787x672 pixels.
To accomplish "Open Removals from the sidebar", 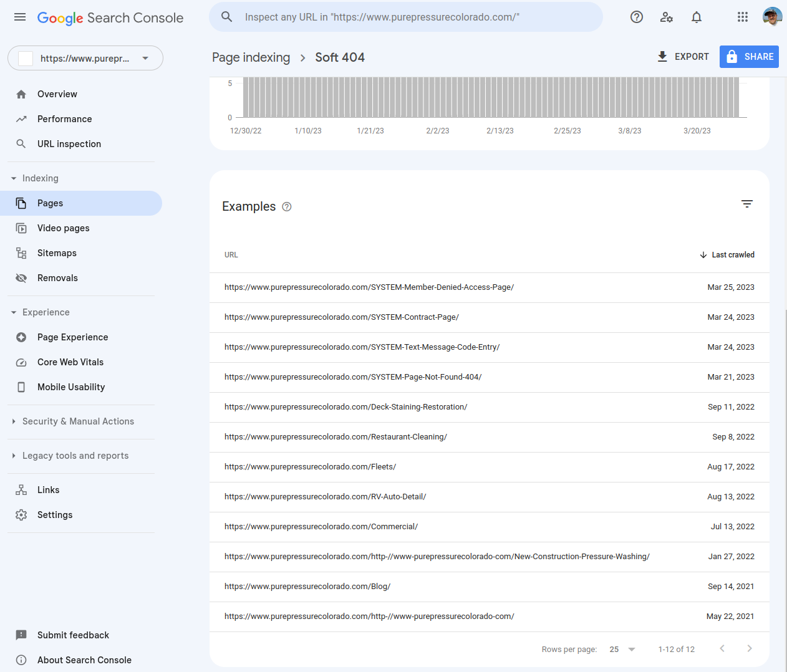I will click(x=81, y=278).
